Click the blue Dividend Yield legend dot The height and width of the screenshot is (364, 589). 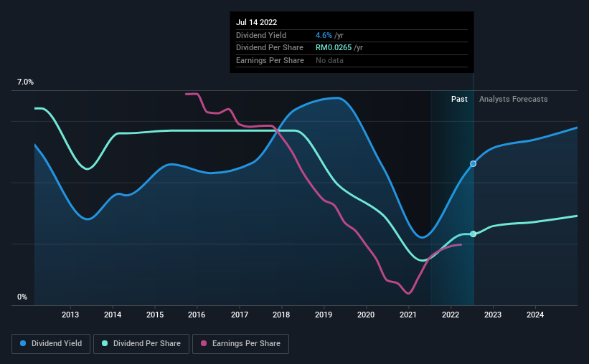[23, 343]
